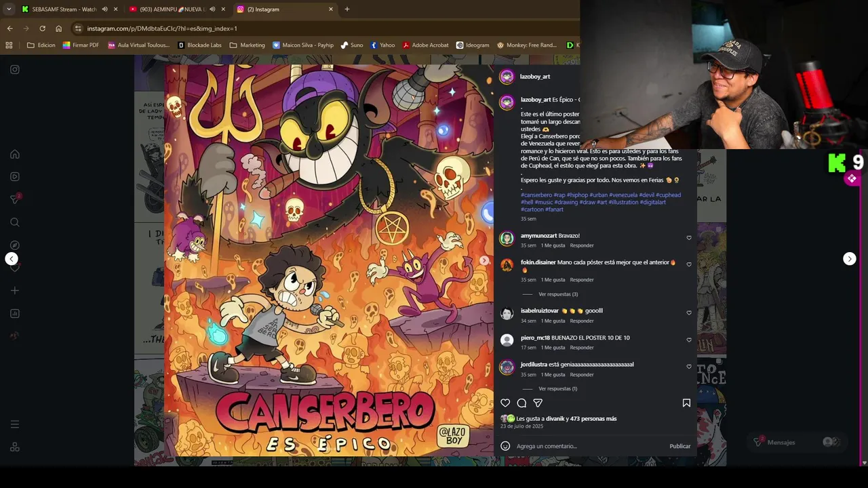
Task: Mute the AEMINPU tab audio
Action: 212,9
